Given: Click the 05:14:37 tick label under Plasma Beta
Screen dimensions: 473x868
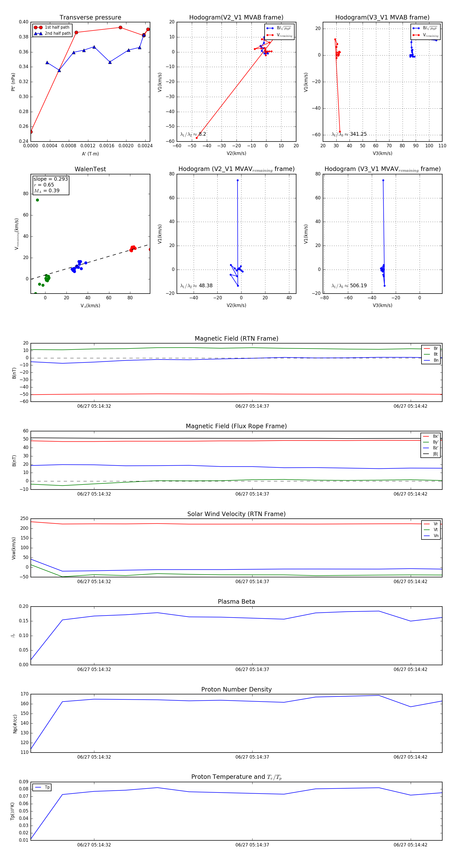Looking at the screenshot, I should pos(252,669).
